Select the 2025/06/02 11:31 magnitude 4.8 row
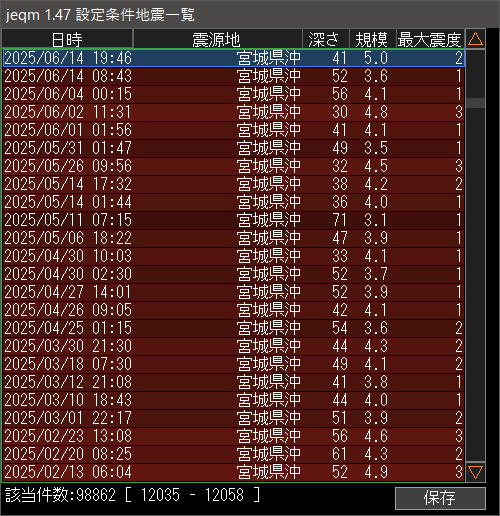The height and width of the screenshot is (516, 500). pyautogui.click(x=234, y=112)
